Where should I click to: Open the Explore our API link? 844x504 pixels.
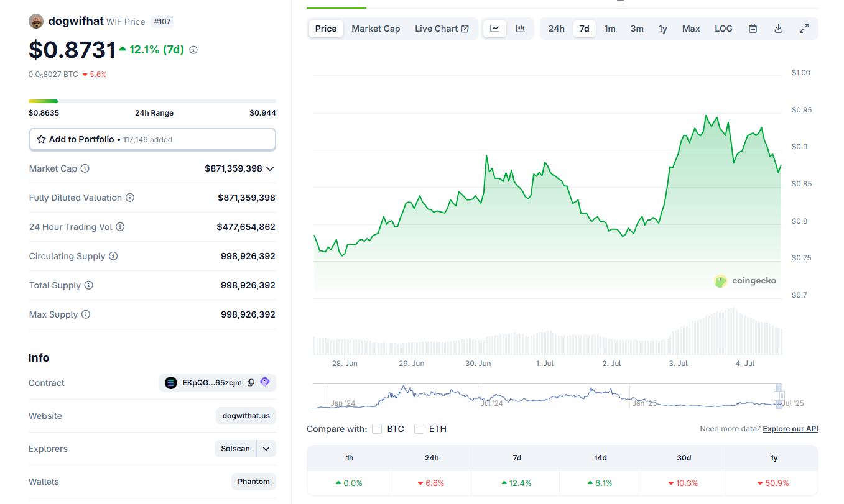point(791,429)
